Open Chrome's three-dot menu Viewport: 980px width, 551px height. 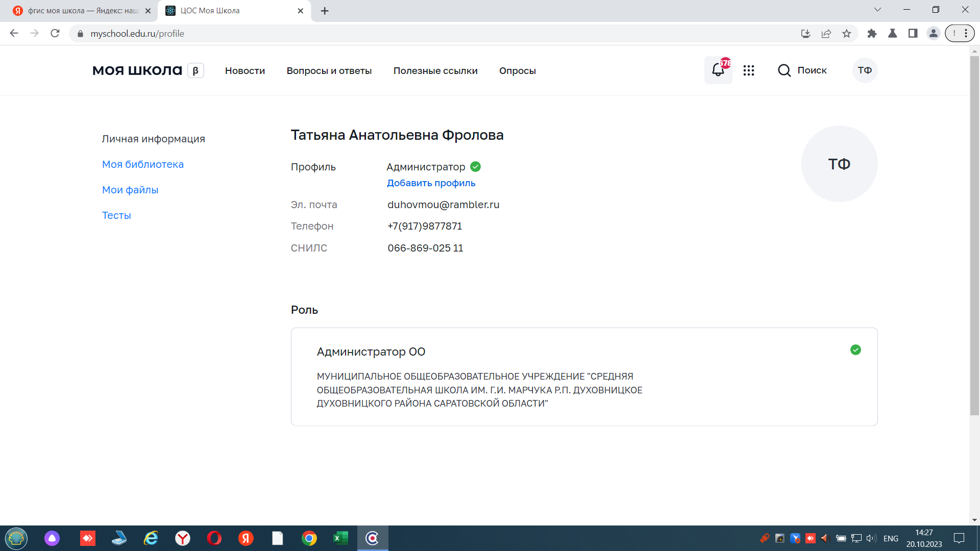966,34
